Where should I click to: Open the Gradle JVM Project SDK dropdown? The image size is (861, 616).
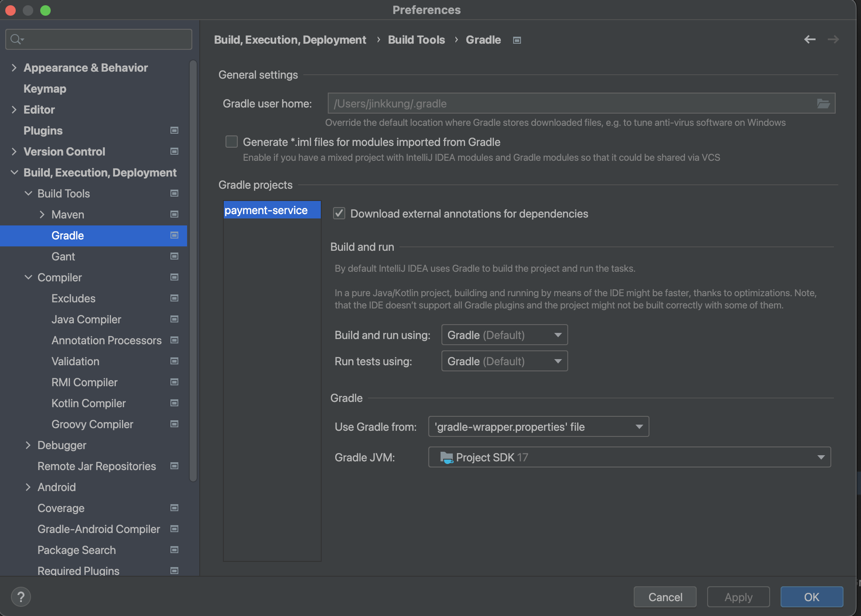629,457
